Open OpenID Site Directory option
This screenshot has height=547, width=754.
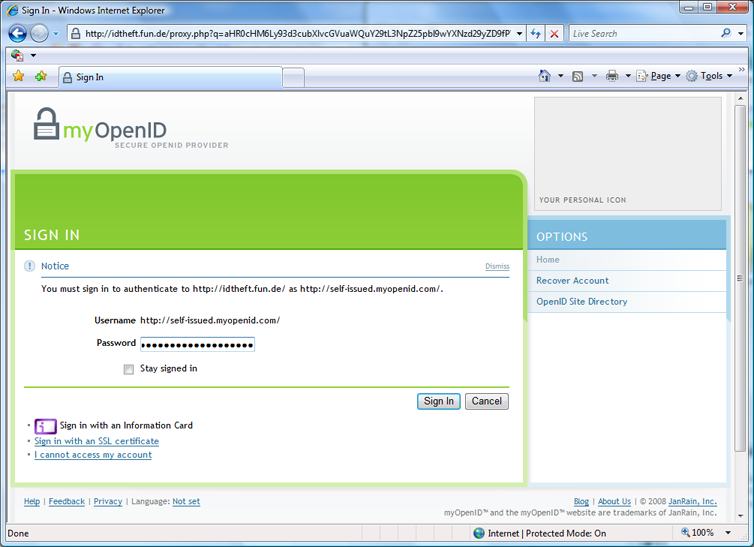click(x=582, y=302)
